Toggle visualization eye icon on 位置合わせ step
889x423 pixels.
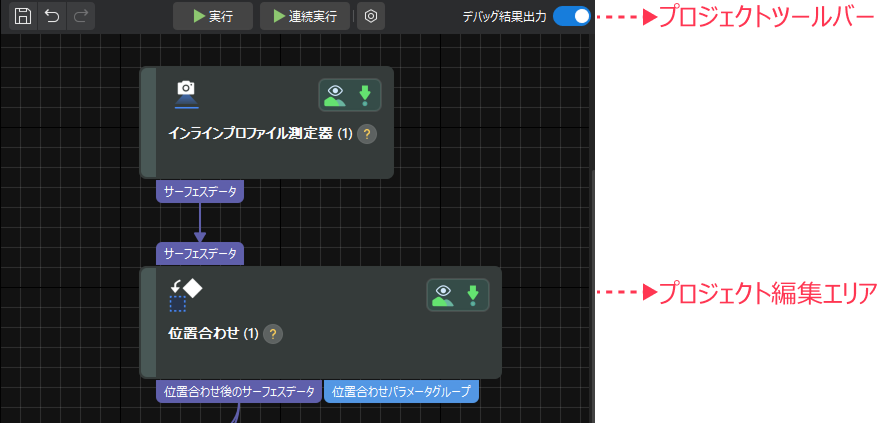443,295
